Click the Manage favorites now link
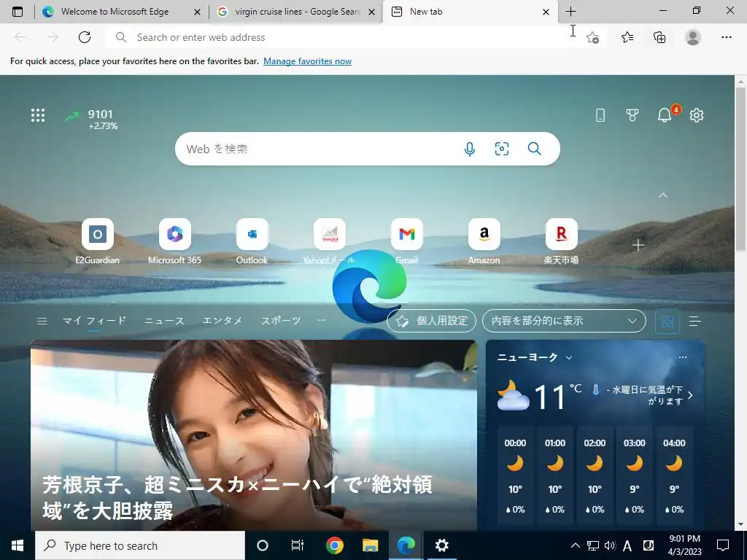The image size is (747, 560). 307,61
